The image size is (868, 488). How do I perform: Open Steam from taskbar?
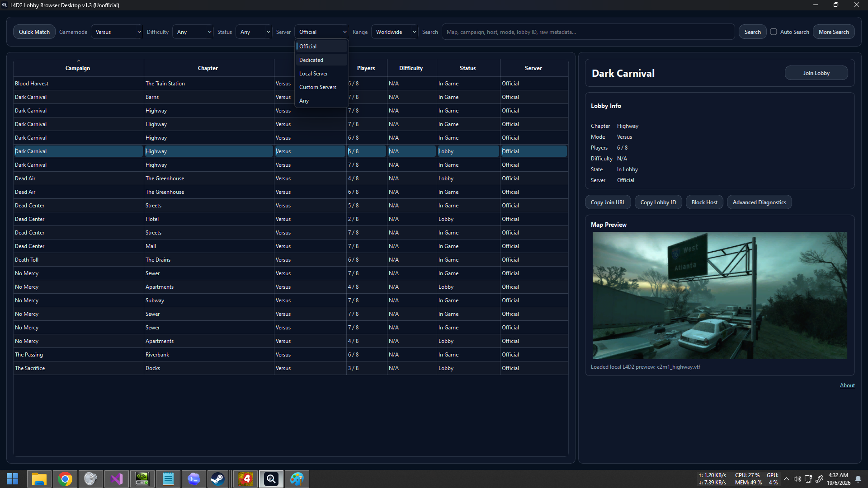(218, 479)
